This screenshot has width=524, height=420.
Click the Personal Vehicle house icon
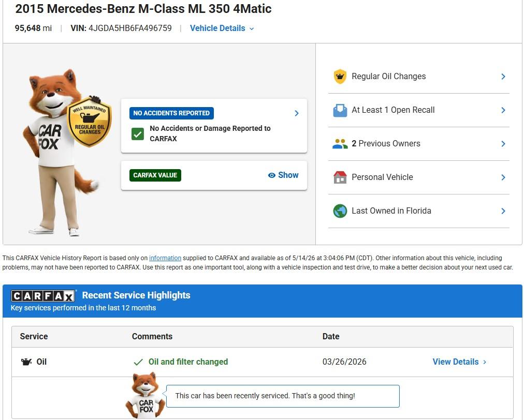click(340, 177)
